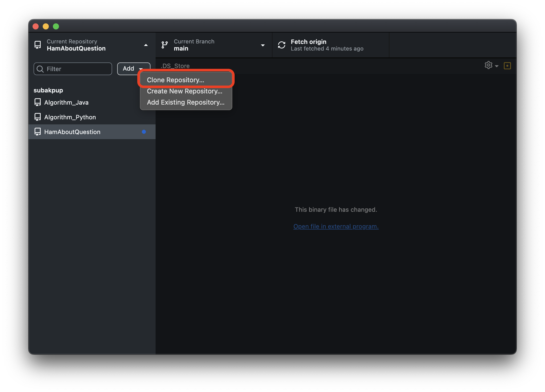Click the Algorithm_Java repository icon
The image size is (545, 392).
(38, 102)
